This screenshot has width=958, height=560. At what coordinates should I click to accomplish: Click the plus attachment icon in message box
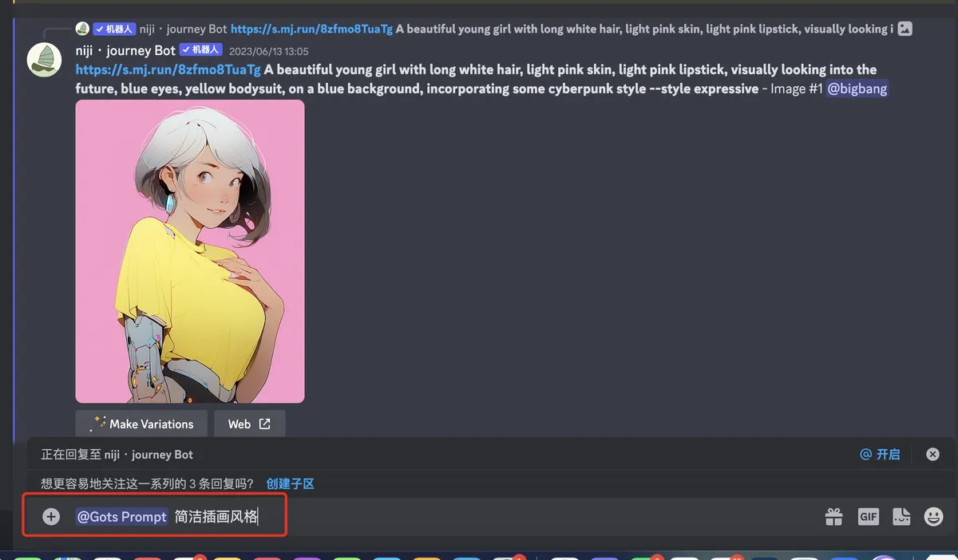[51, 517]
